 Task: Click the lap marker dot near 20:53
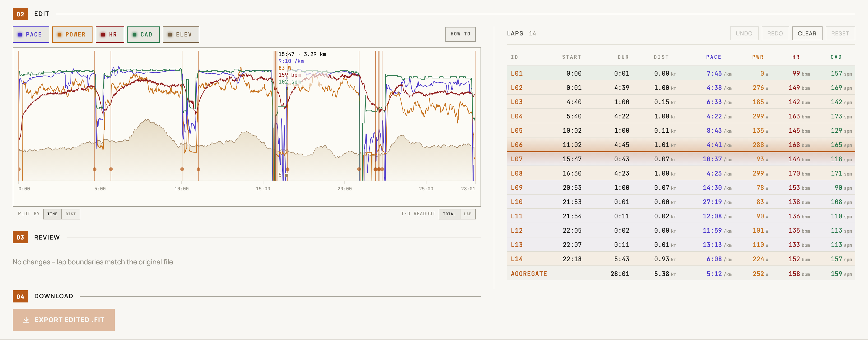tap(359, 169)
